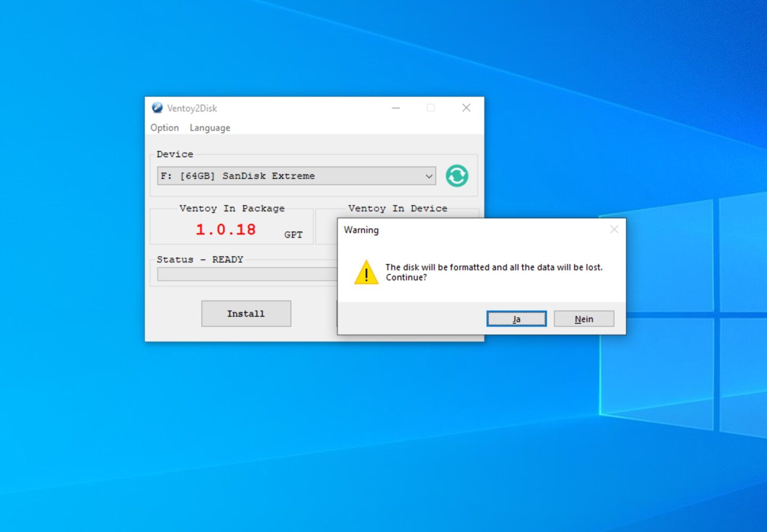Minimize the Ventoy2Disk window

pos(396,108)
